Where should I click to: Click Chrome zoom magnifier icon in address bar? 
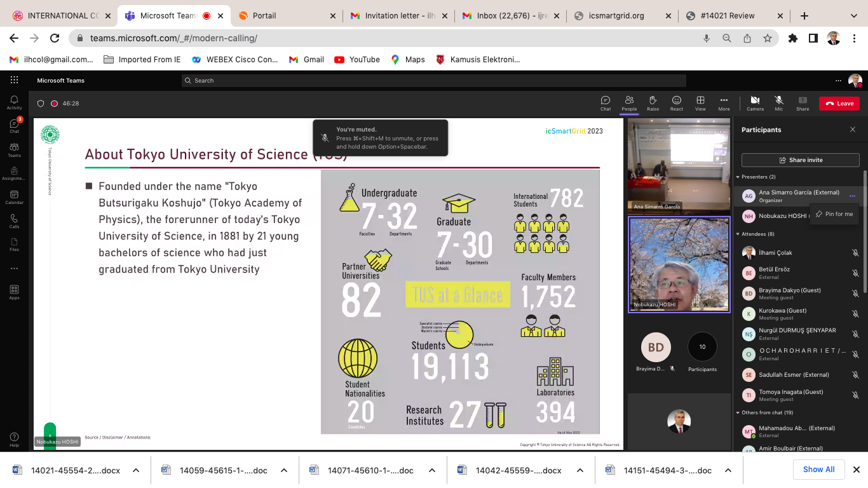[x=727, y=38]
